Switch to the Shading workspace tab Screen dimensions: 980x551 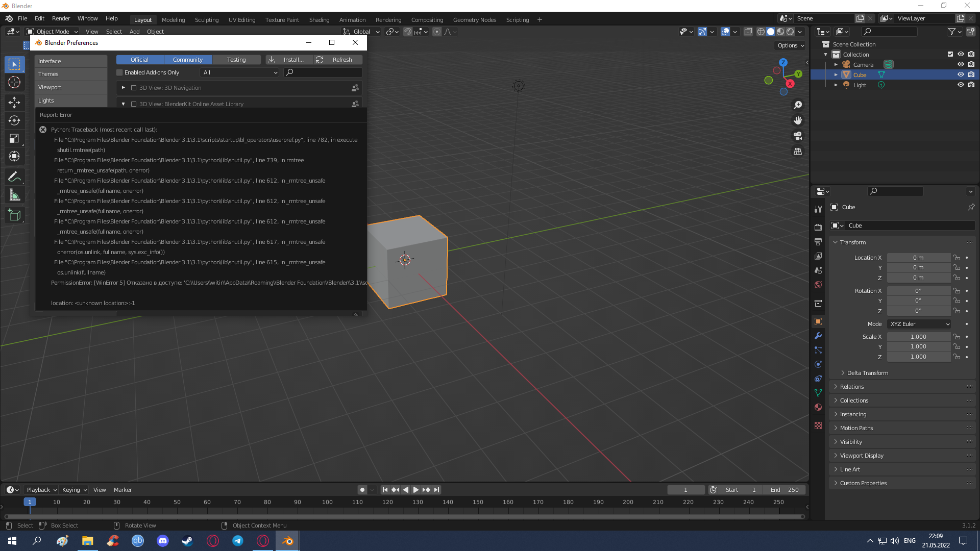[x=319, y=19]
